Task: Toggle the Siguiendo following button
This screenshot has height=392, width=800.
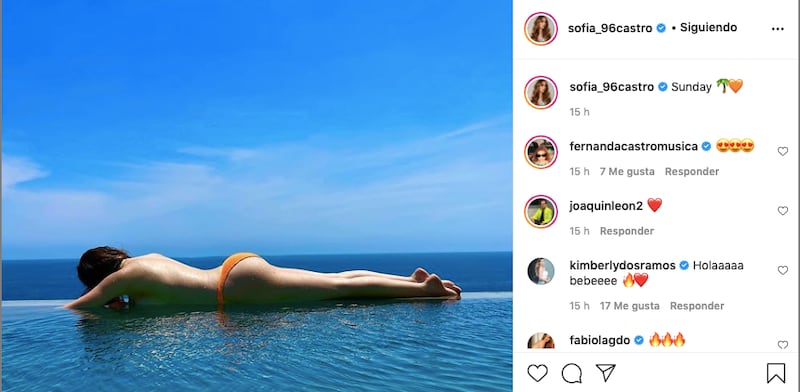Action: (x=708, y=28)
